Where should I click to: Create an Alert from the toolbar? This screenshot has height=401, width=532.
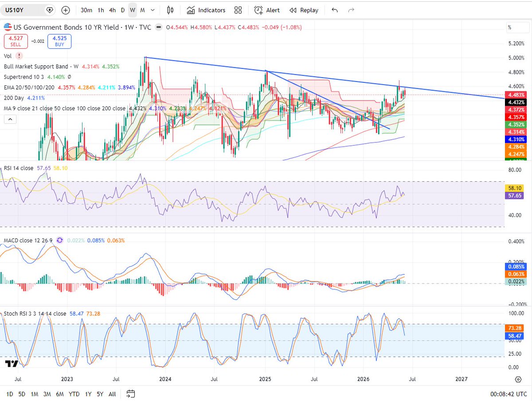click(267, 10)
